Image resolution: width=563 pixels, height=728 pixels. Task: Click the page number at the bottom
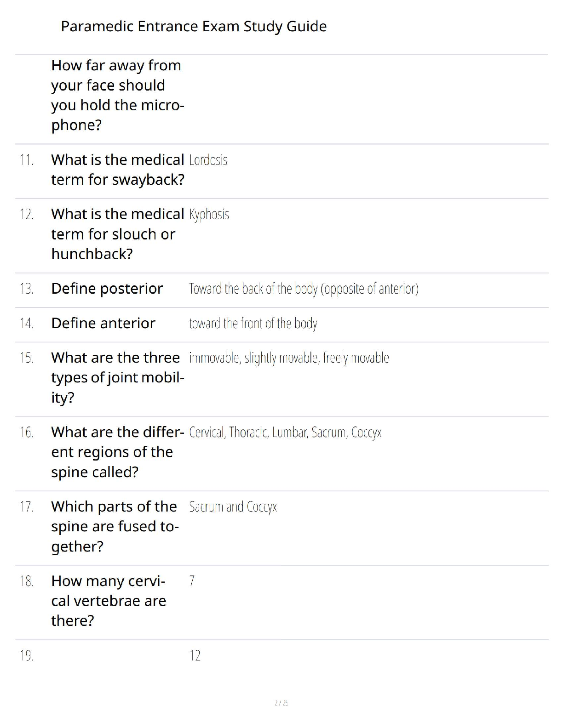pyautogui.click(x=281, y=703)
